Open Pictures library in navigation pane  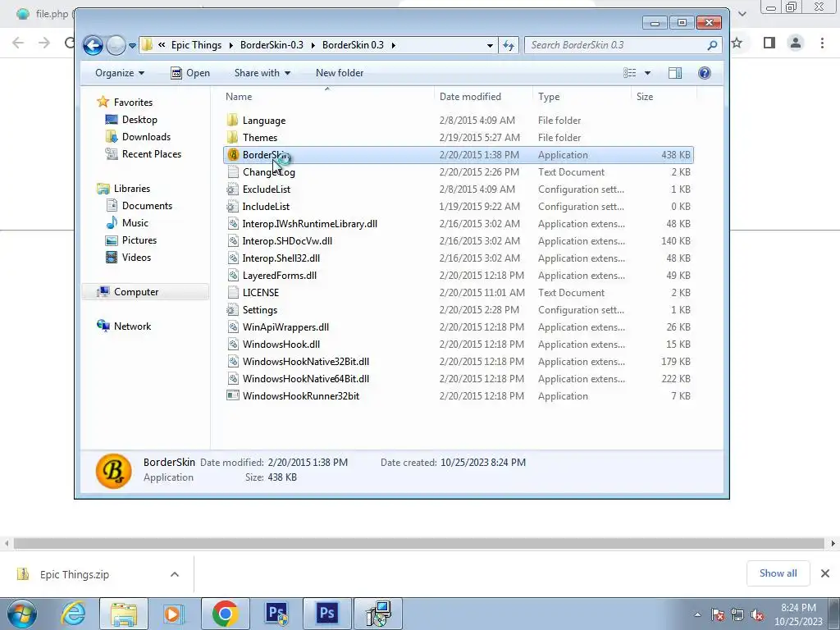[x=139, y=240]
